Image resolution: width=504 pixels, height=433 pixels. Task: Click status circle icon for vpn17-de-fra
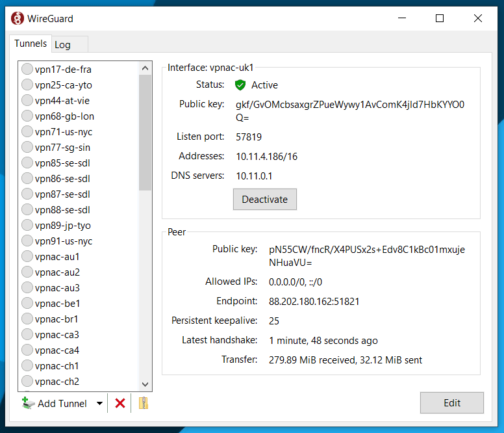27,69
